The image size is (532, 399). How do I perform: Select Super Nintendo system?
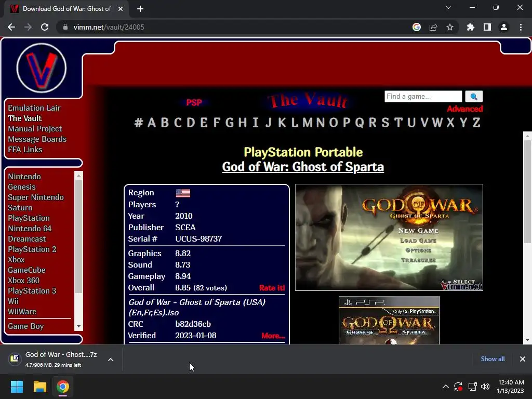tap(36, 197)
